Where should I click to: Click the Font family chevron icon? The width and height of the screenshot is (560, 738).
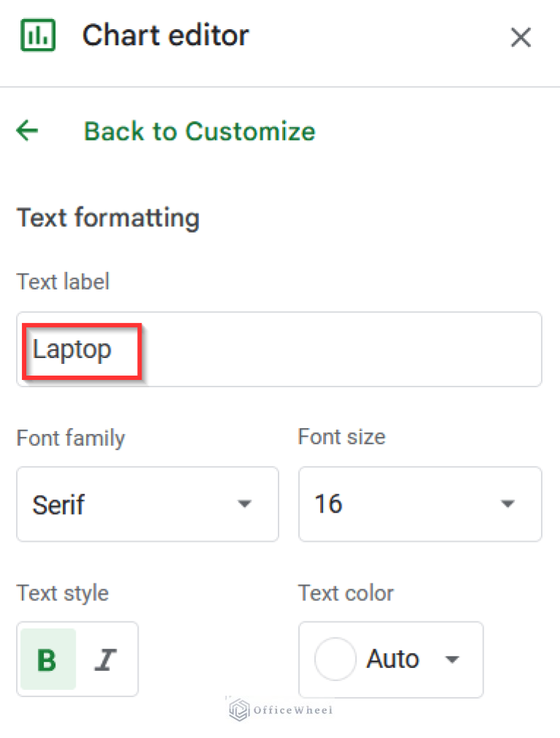245,504
